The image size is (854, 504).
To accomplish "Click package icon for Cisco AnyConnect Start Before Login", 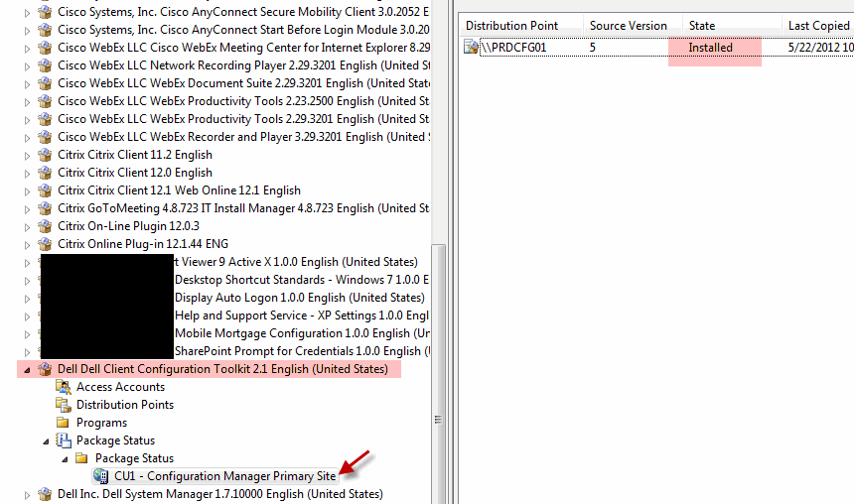I will point(45,30).
